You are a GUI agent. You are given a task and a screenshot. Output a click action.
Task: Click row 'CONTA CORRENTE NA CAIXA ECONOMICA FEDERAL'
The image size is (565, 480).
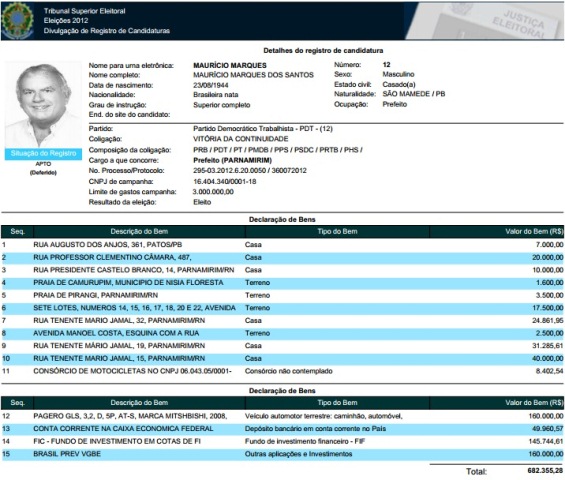pos(282,429)
